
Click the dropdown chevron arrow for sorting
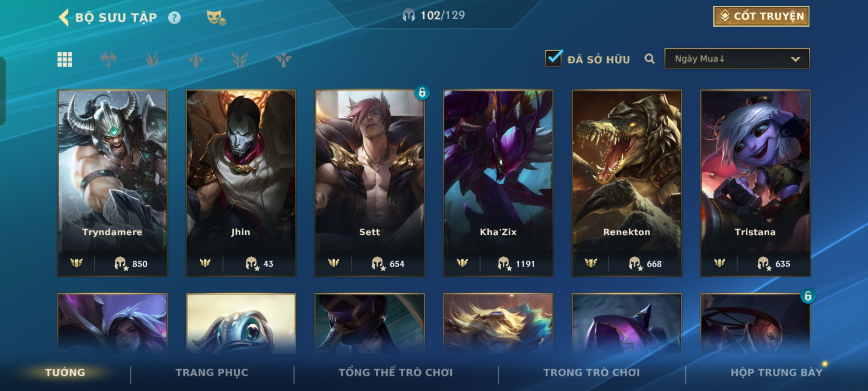[795, 59]
